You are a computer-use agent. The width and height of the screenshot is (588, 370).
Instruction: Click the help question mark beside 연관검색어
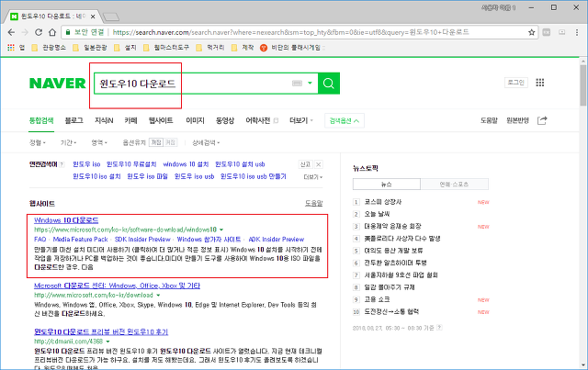coord(62,164)
